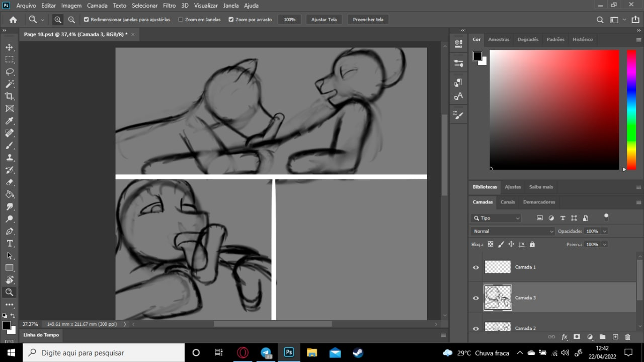Open the Arquivo menu
This screenshot has width=644, height=362.
point(26,6)
